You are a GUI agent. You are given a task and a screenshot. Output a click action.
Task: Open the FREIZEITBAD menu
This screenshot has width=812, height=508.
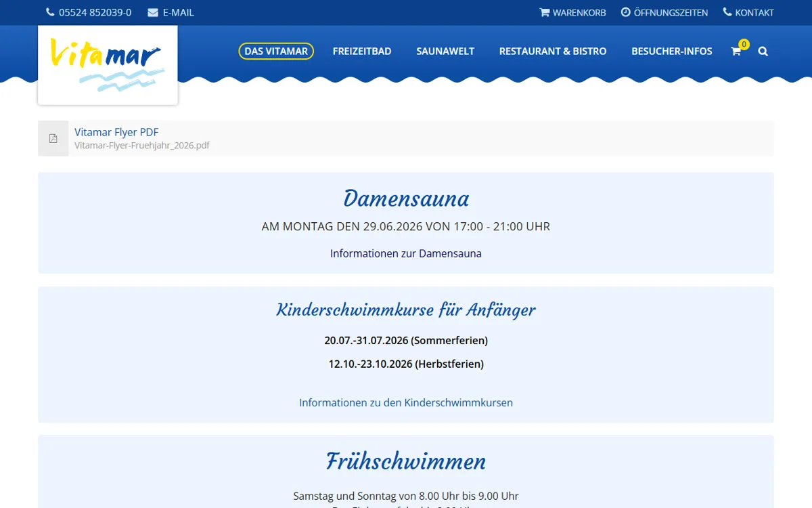362,51
